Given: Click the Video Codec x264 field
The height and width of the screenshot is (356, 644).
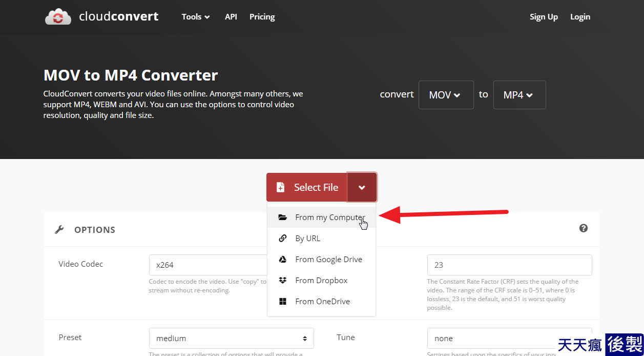Looking at the screenshot, I should click(208, 265).
